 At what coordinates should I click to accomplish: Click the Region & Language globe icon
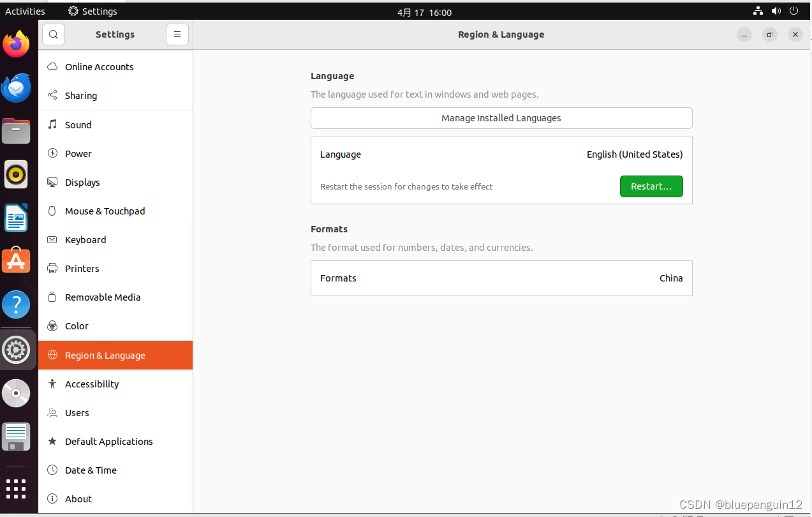[52, 355]
